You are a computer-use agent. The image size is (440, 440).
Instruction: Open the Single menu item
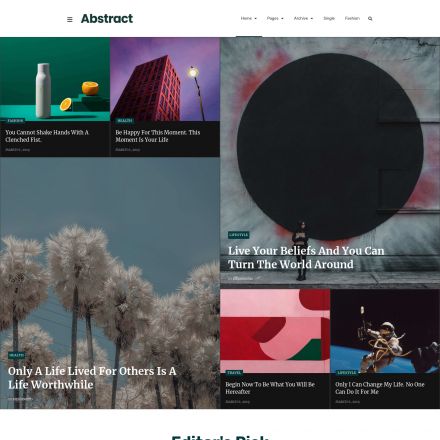coord(329,18)
